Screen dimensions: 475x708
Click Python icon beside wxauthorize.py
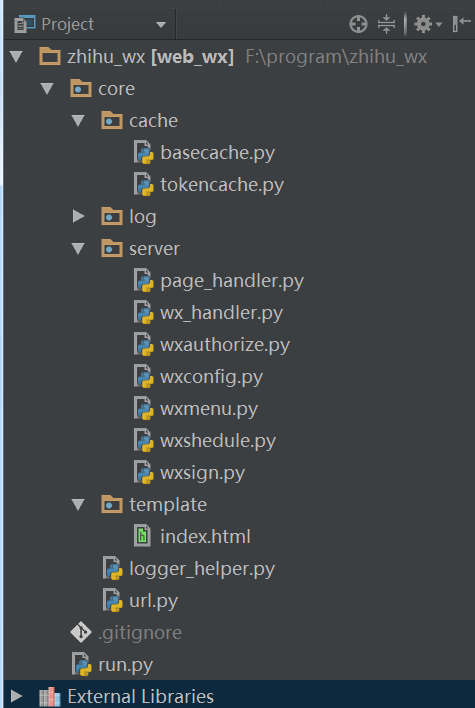(x=144, y=345)
